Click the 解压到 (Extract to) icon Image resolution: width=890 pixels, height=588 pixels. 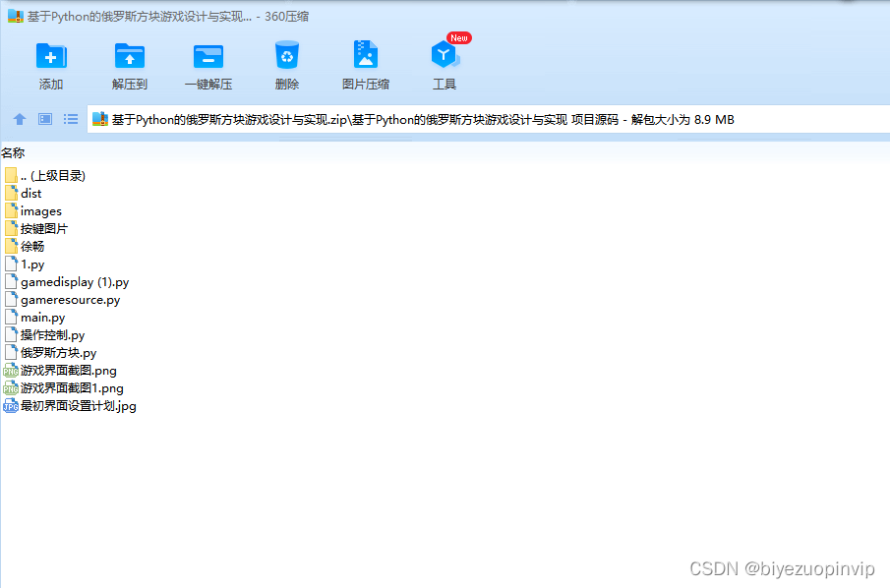130,56
